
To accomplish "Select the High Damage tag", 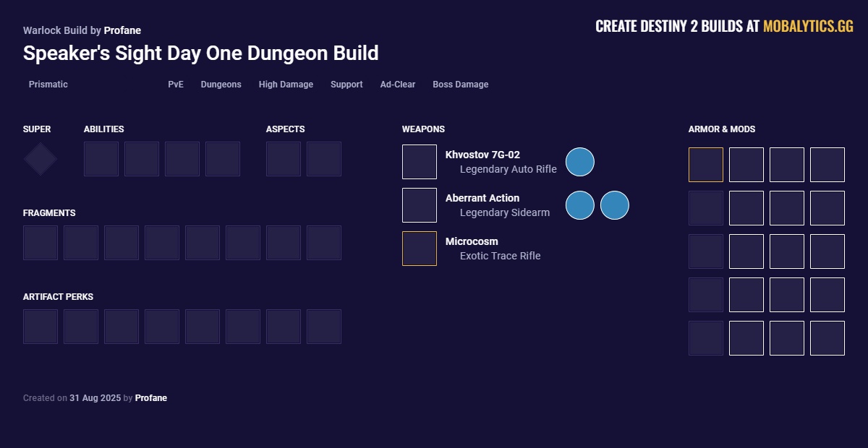I will coord(286,85).
